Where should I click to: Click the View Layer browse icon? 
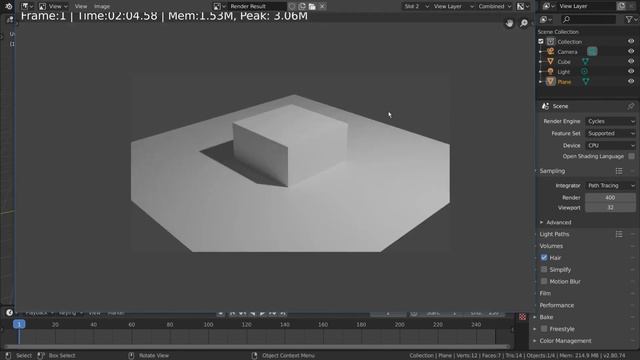pos(548,6)
